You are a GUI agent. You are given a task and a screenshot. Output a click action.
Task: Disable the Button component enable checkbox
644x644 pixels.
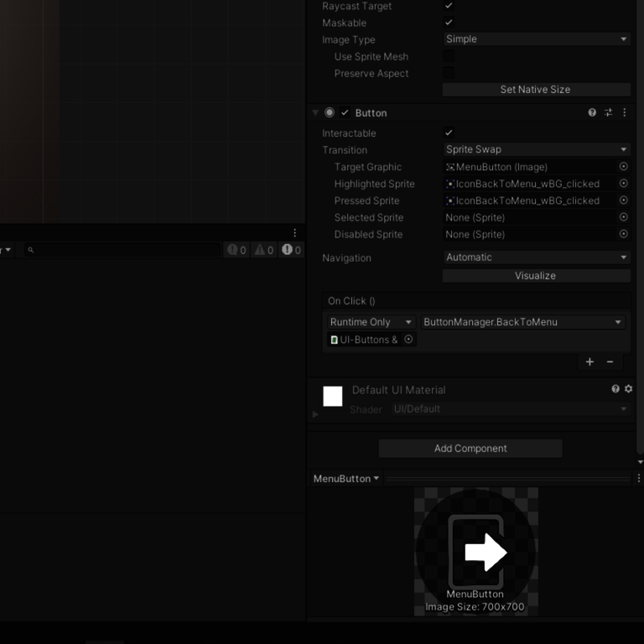[x=345, y=112]
